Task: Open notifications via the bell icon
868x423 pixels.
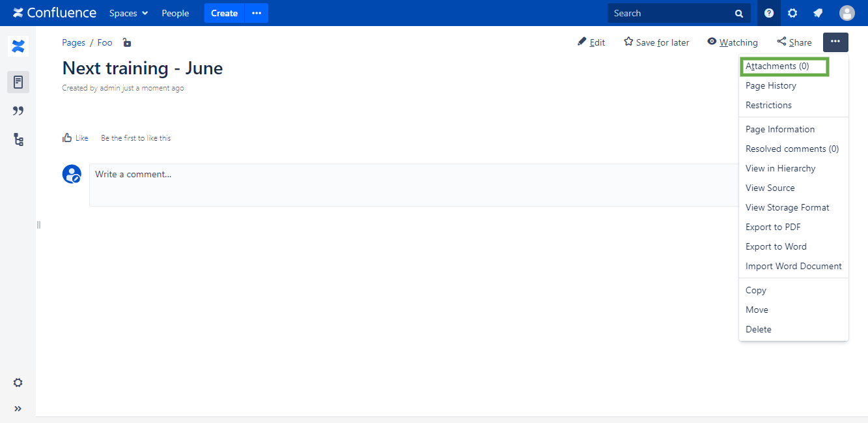Action: tap(818, 13)
